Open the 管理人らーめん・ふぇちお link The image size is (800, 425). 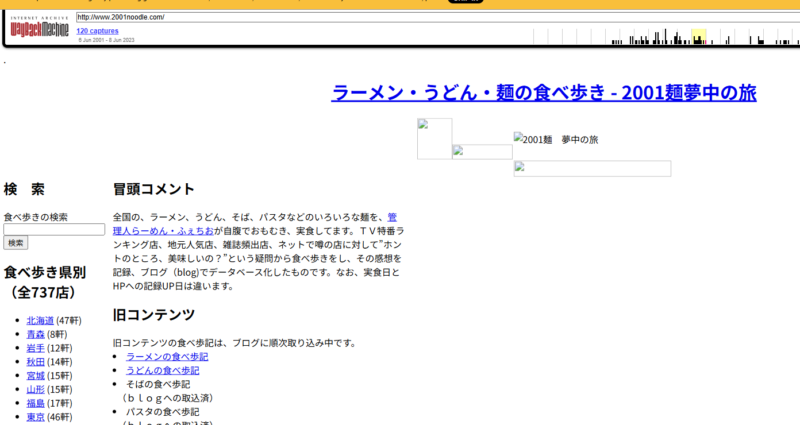(x=255, y=224)
